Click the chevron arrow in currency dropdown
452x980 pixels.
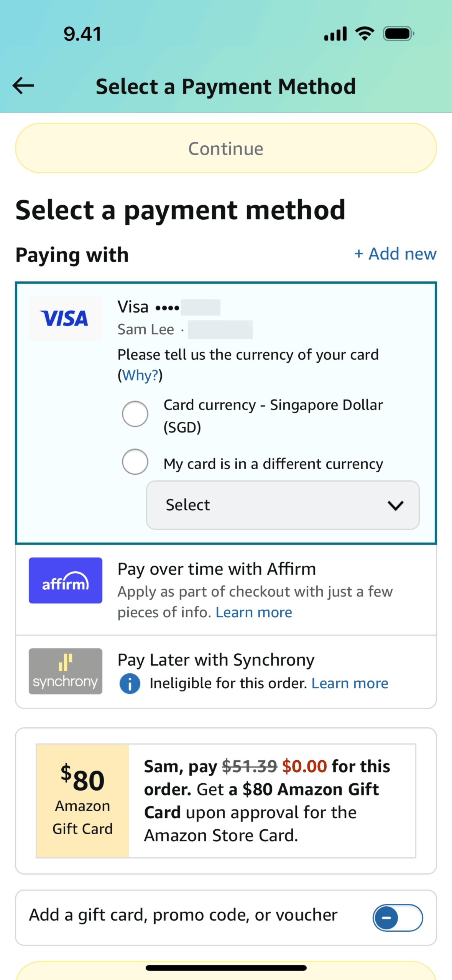[x=395, y=505]
